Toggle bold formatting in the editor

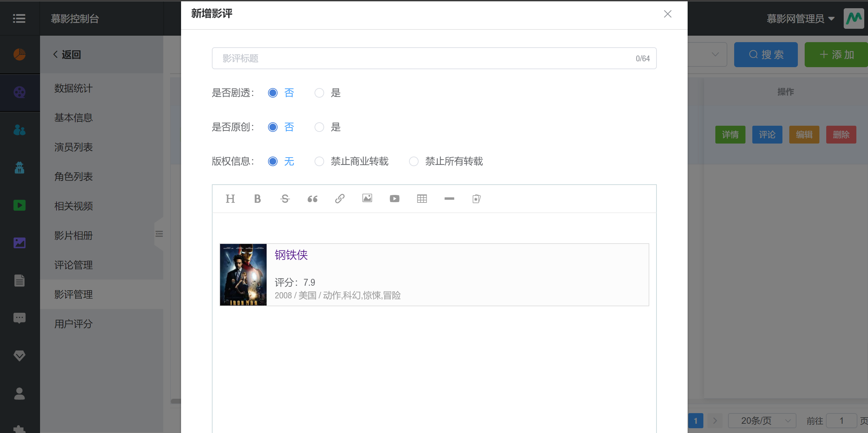pyautogui.click(x=257, y=199)
